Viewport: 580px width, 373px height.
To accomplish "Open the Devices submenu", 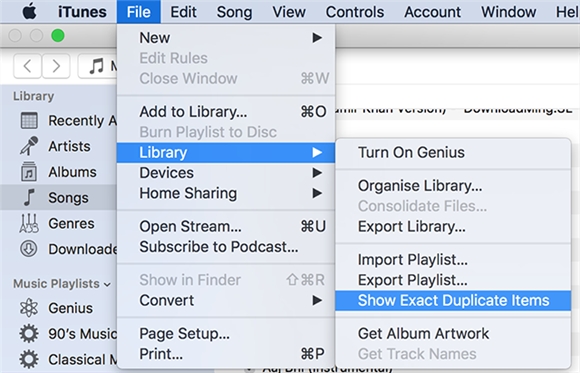I will (226, 173).
